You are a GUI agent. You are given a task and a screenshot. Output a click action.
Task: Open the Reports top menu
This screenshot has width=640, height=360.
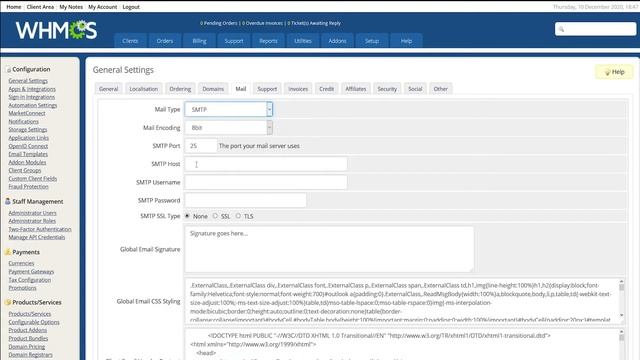coord(268,41)
